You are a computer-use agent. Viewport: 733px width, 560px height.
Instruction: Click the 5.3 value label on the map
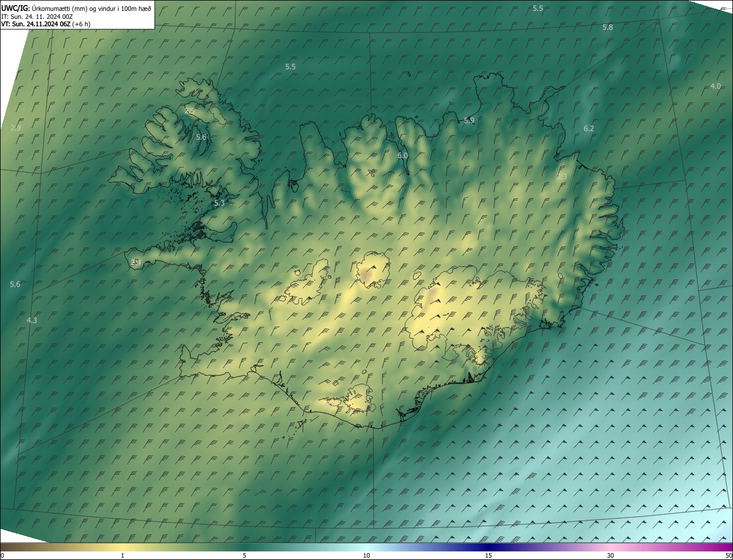click(x=219, y=203)
